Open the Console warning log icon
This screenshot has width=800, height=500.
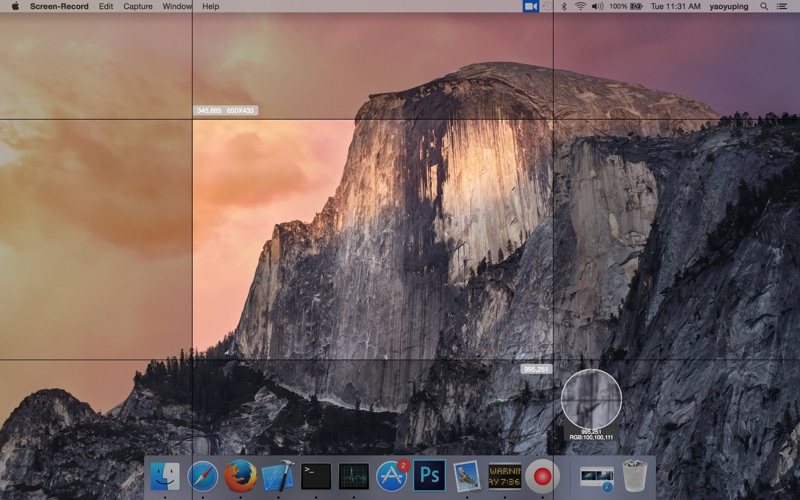505,476
